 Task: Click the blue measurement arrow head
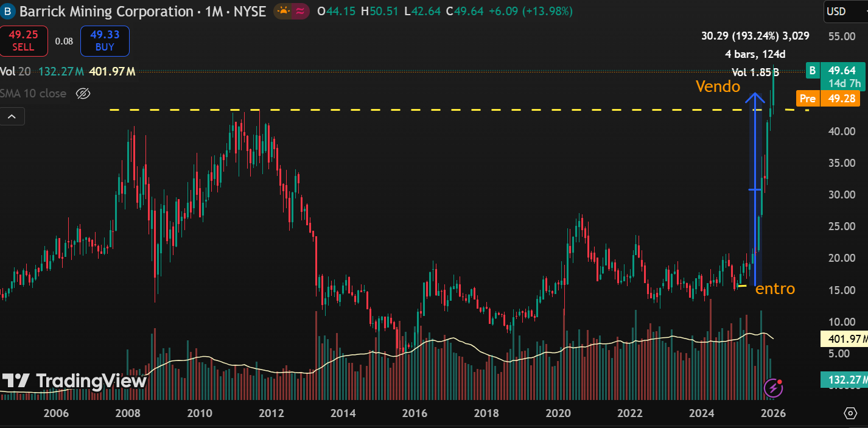point(755,96)
